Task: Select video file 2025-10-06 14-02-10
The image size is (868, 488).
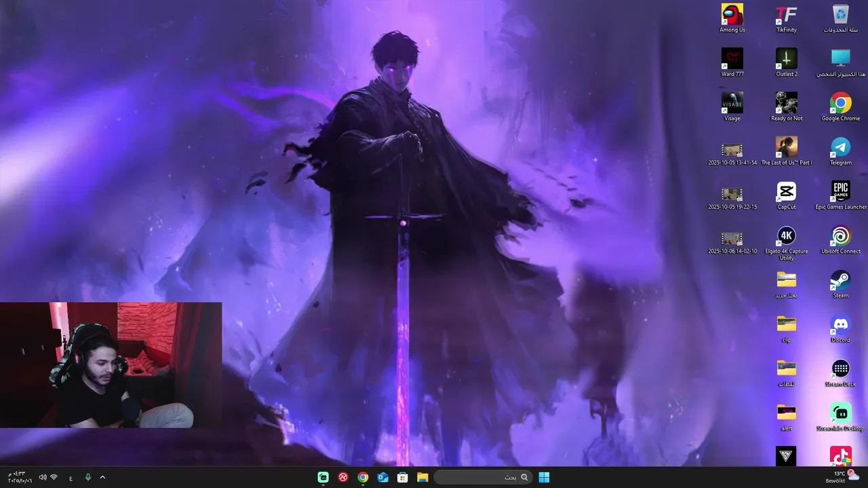Action: click(x=732, y=243)
